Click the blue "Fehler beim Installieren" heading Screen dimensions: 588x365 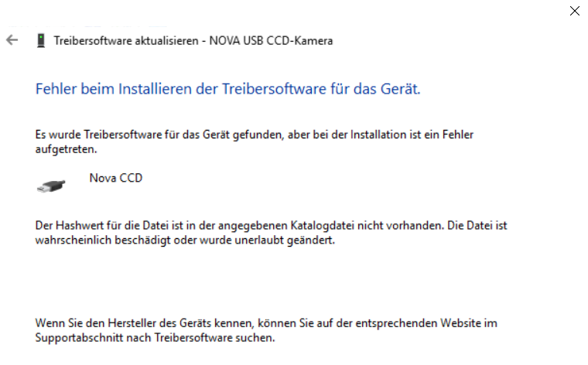click(x=227, y=89)
